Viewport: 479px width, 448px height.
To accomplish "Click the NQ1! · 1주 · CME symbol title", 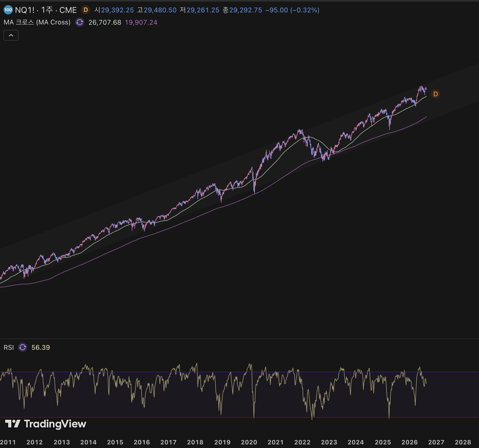I will pyautogui.click(x=46, y=10).
